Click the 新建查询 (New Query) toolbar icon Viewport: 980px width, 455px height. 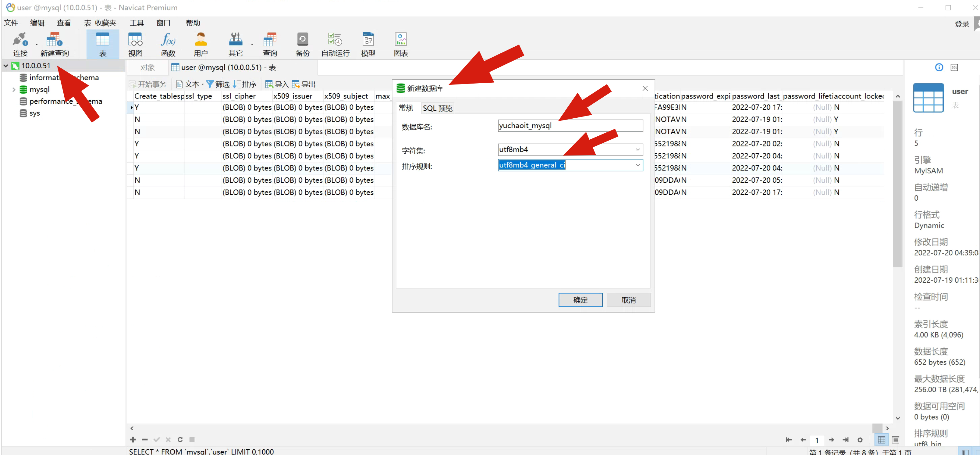[55, 44]
